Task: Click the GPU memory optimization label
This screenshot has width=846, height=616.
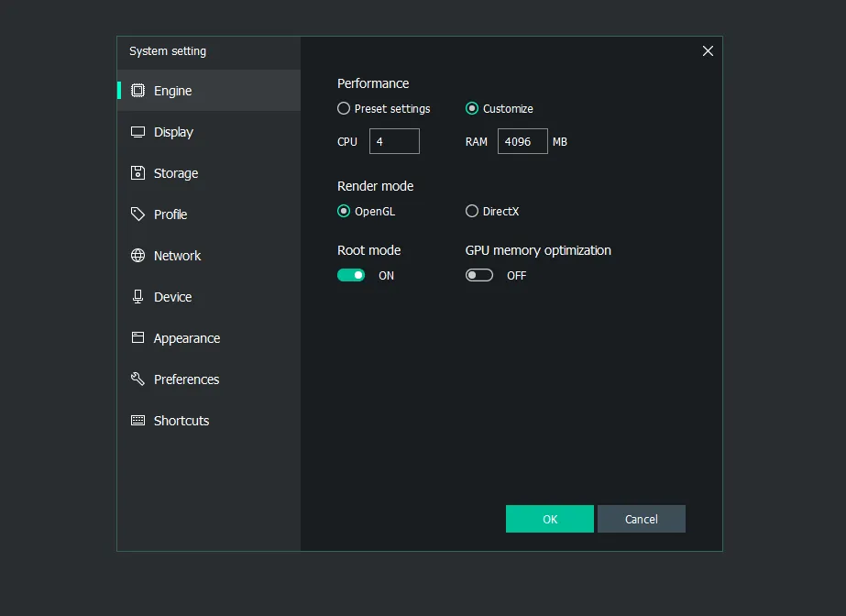Action: (538, 251)
